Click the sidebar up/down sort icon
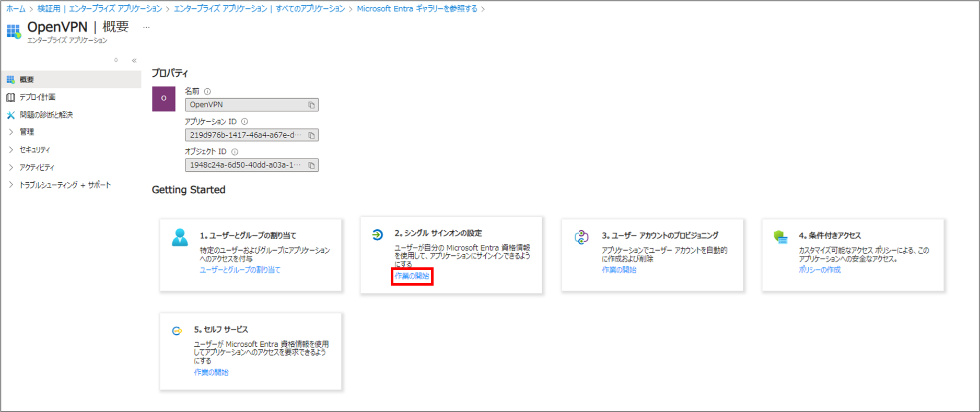 click(x=116, y=60)
